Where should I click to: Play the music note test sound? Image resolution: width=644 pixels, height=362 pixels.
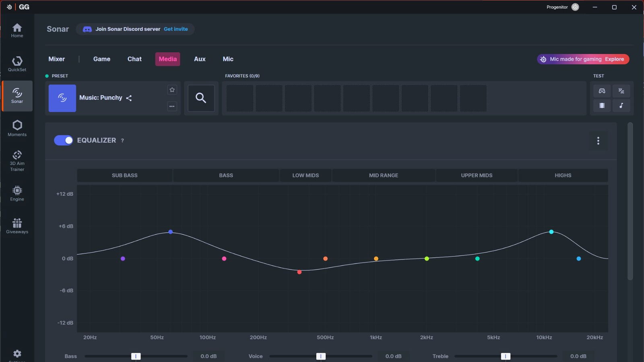coord(621,105)
